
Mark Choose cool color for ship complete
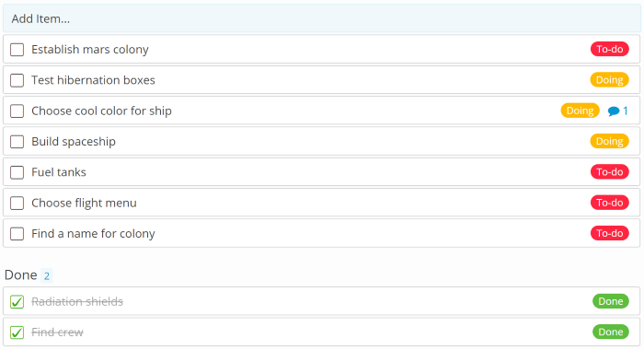17,111
